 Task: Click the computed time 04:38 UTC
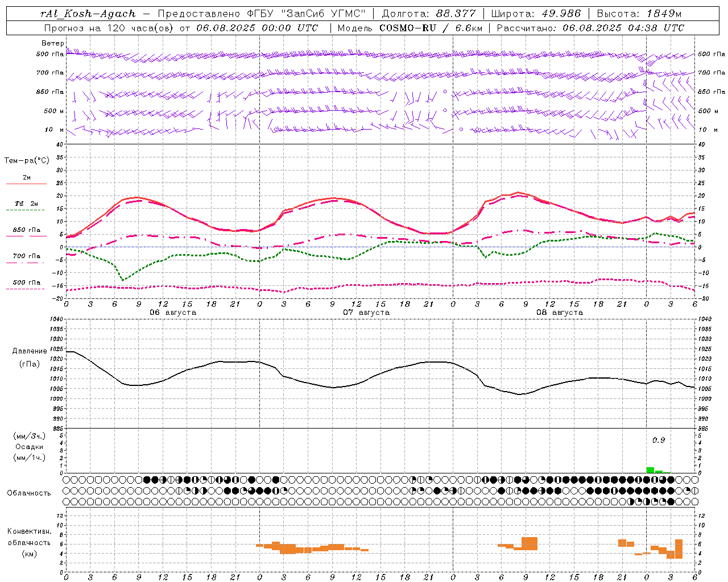pyautogui.click(x=656, y=28)
